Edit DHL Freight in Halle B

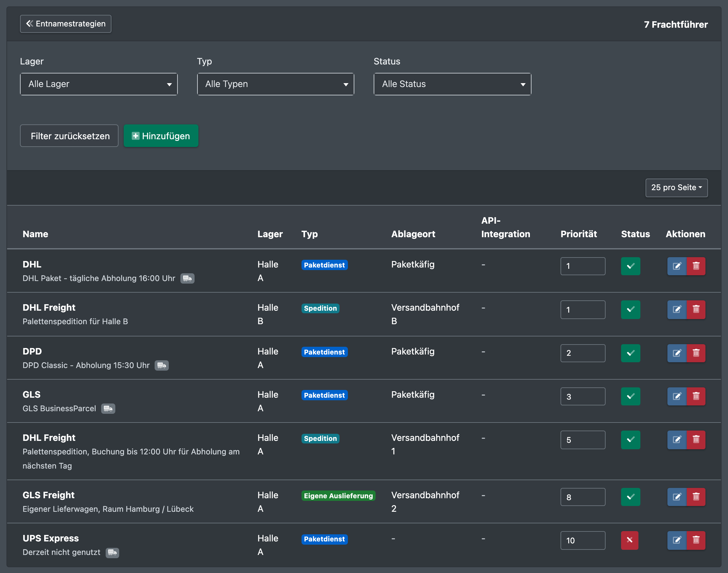pos(677,309)
